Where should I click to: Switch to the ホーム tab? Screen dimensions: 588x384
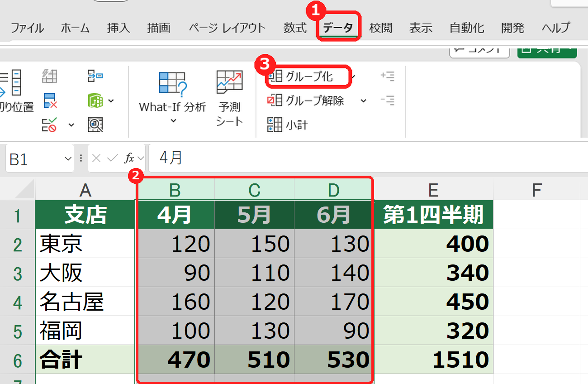75,28
